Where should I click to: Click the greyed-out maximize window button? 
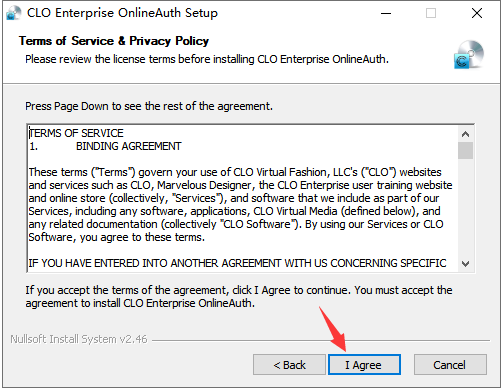pyautogui.click(x=431, y=13)
